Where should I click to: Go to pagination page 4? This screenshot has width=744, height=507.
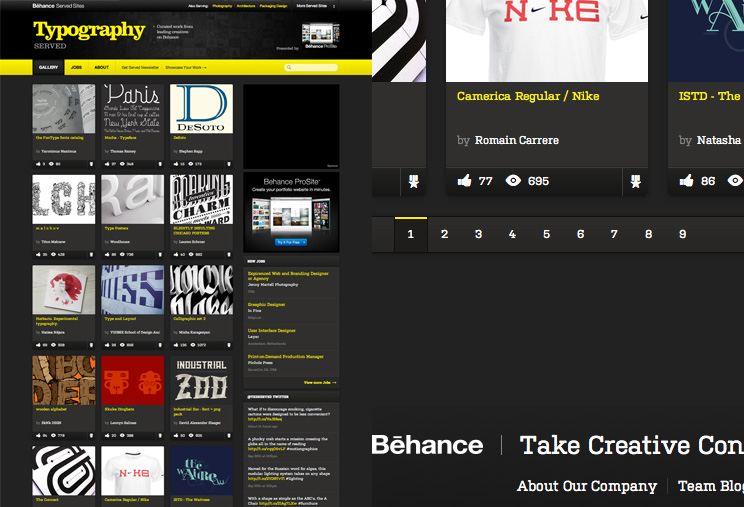click(512, 234)
